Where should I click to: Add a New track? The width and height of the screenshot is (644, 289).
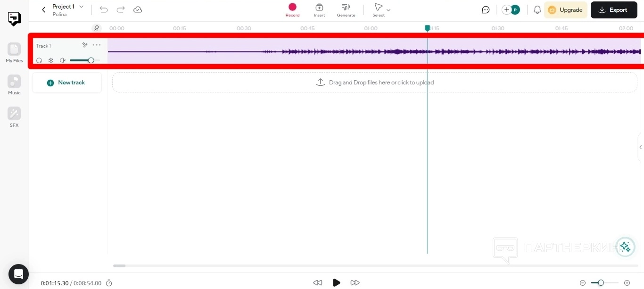tap(66, 83)
